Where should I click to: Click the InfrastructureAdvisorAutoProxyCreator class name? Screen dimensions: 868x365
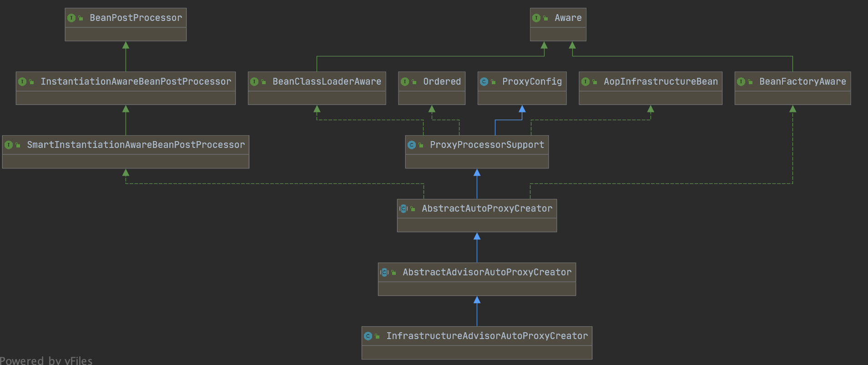487,336
